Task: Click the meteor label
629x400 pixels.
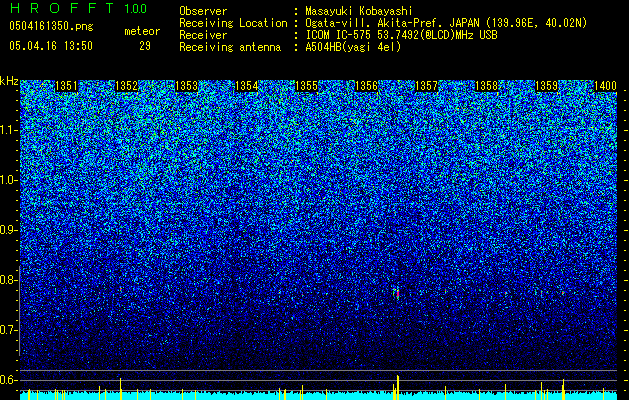Action: click(142, 31)
